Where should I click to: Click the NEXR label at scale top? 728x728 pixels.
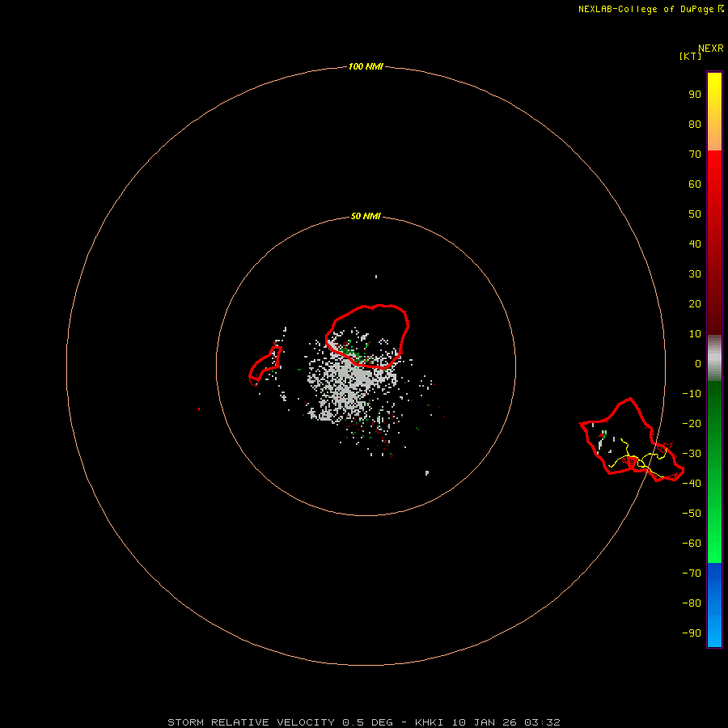coord(710,49)
